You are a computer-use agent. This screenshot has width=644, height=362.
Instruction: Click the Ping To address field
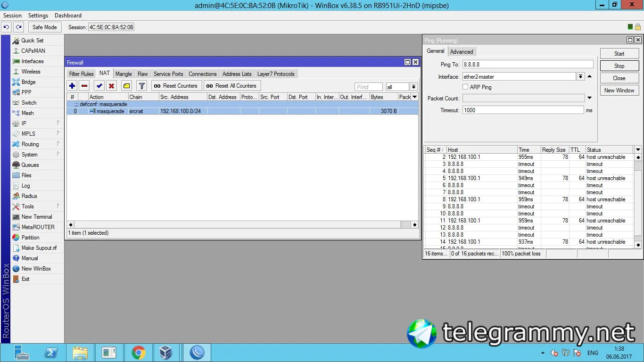pos(528,65)
